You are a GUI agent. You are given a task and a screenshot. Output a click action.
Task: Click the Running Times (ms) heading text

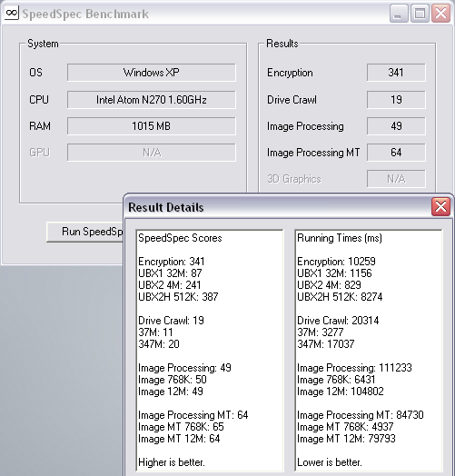[x=340, y=238]
